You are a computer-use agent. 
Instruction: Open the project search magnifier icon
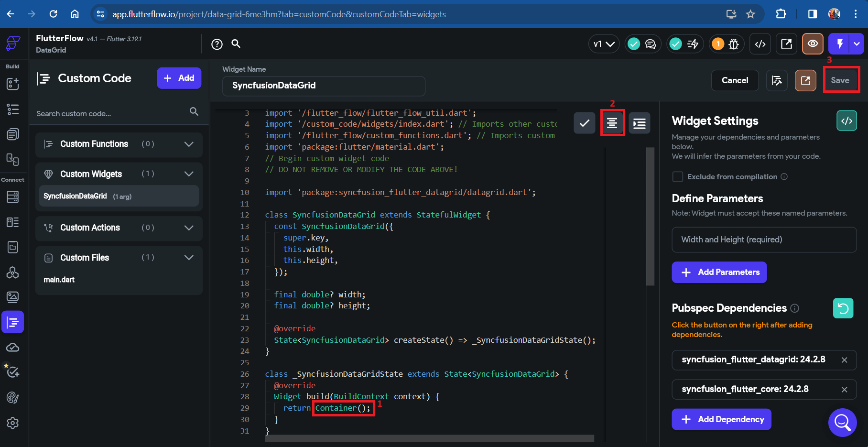tap(236, 44)
